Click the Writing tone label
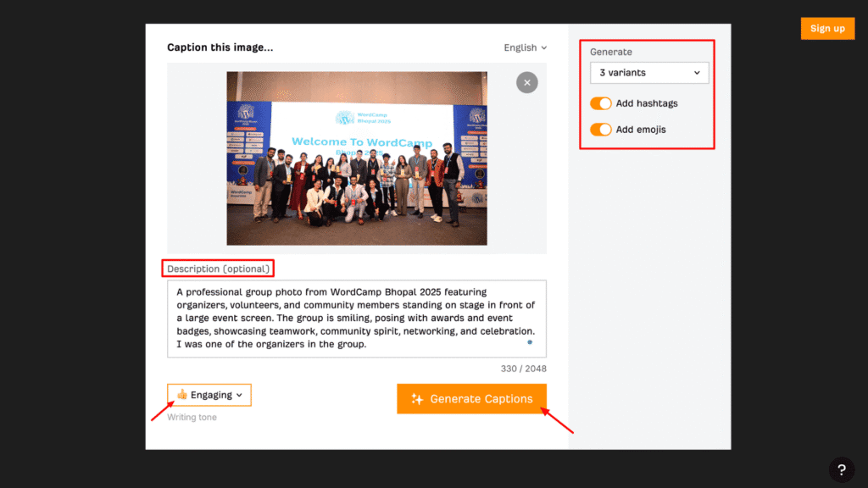Screen dimensions: 868x488 [x=192, y=417]
